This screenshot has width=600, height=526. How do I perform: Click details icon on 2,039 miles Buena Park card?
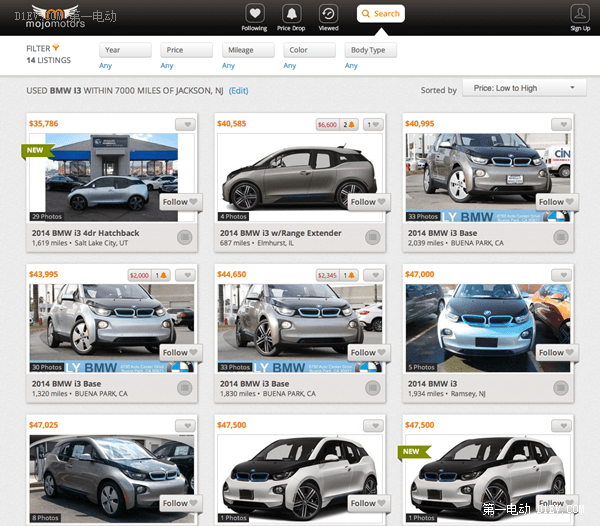561,238
